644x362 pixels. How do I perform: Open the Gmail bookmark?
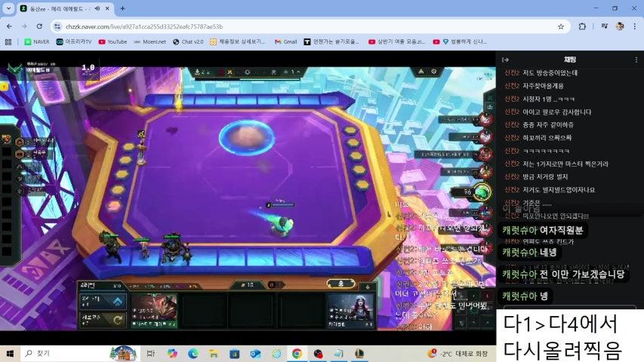pyautogui.click(x=286, y=42)
